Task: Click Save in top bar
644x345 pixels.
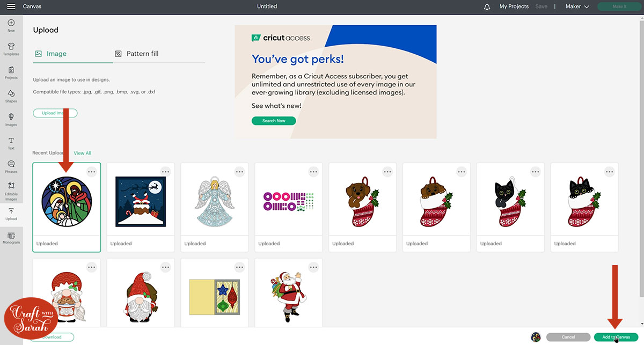Action: point(541,6)
